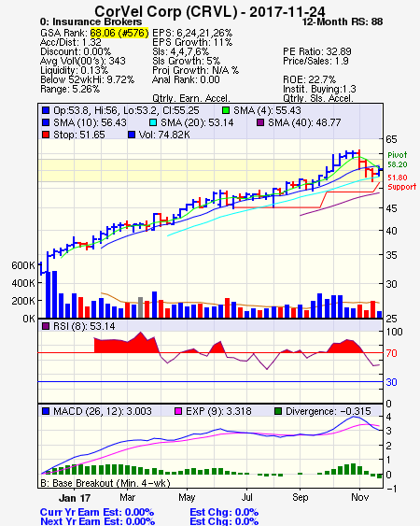Click the 'Vol: 74.82K' legend text
Image resolution: width=420 pixels, height=526 pixels.
164,135
